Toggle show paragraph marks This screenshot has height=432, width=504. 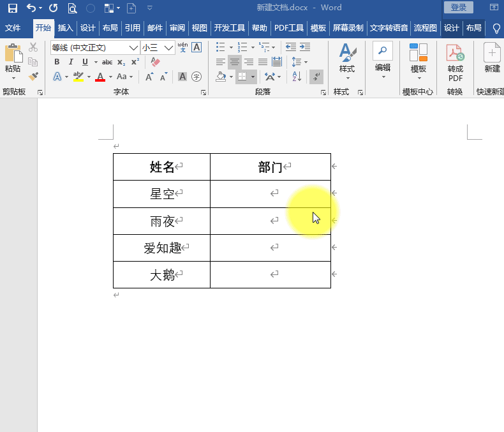(316, 77)
